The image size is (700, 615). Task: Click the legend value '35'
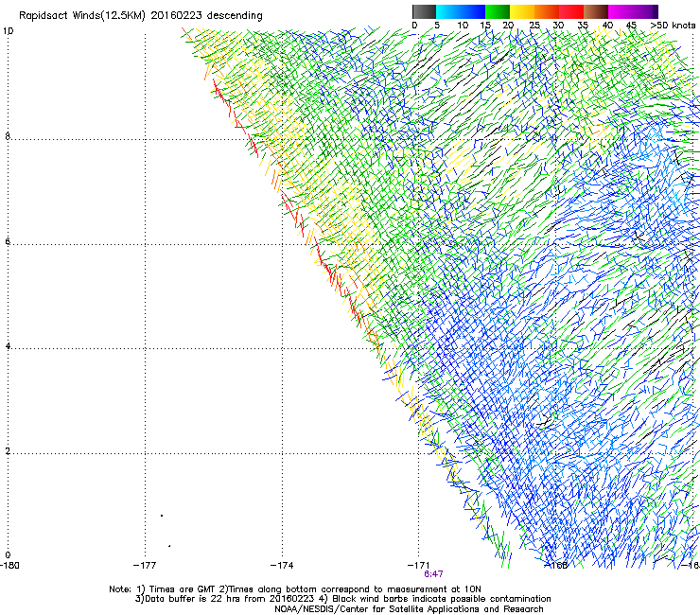[583, 25]
